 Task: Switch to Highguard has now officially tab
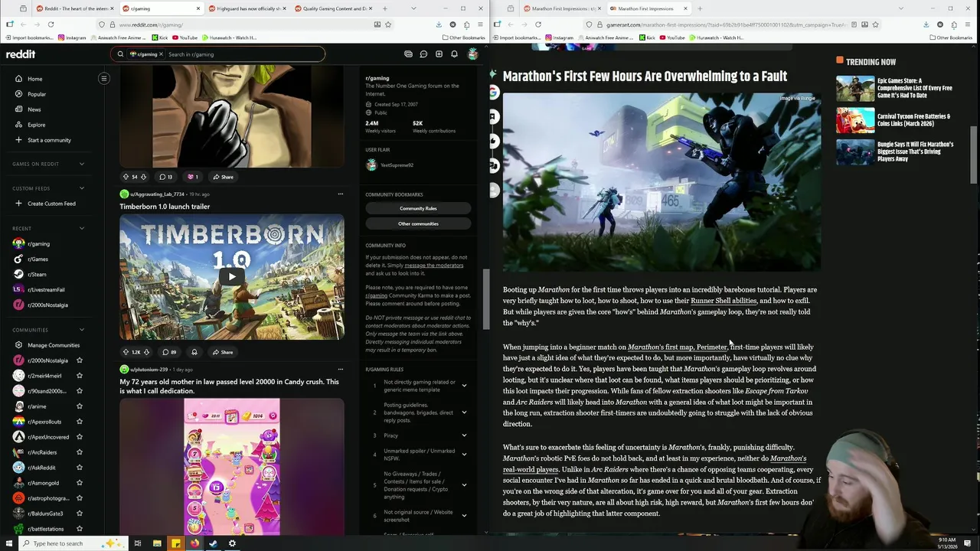point(248,8)
